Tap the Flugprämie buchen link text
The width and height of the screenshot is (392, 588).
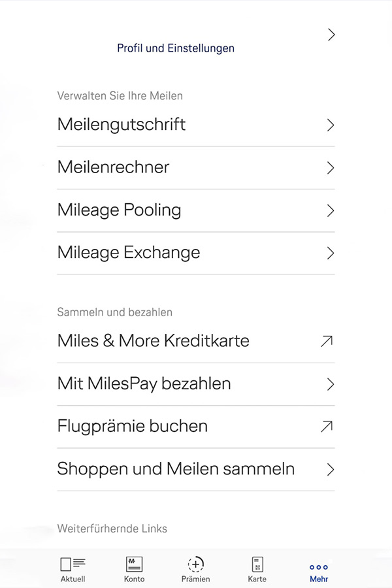[x=132, y=426]
